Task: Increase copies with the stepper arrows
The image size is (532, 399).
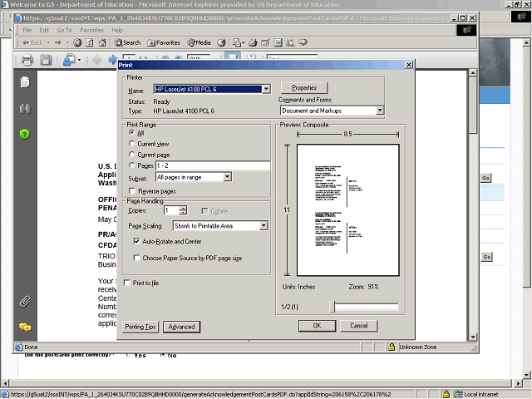Action: click(x=183, y=209)
